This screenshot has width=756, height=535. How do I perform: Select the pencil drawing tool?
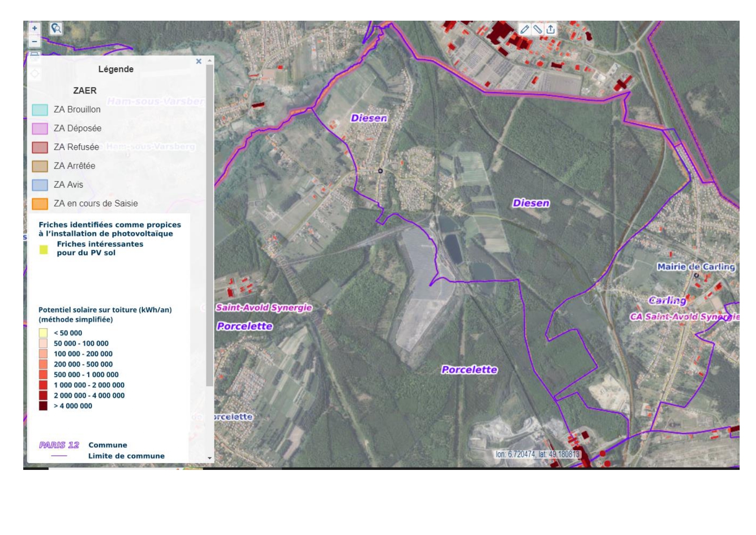[524, 29]
